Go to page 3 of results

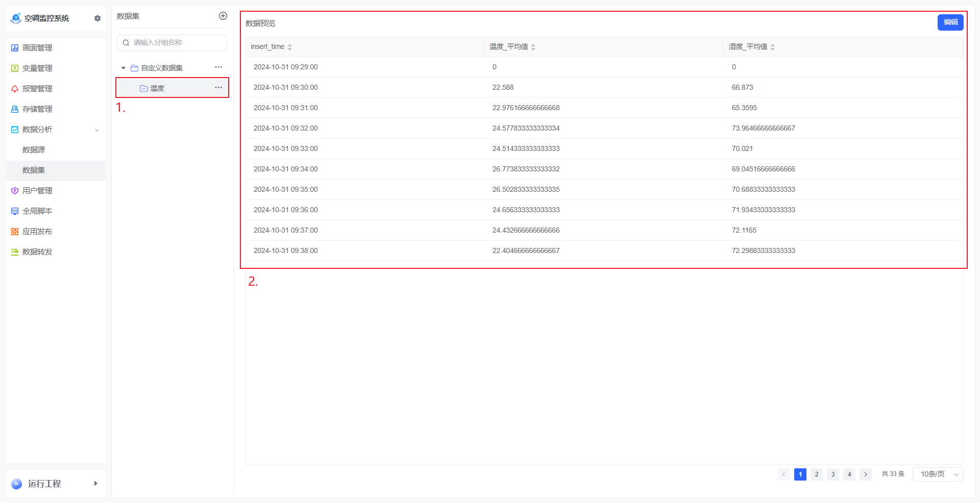[x=833, y=474]
